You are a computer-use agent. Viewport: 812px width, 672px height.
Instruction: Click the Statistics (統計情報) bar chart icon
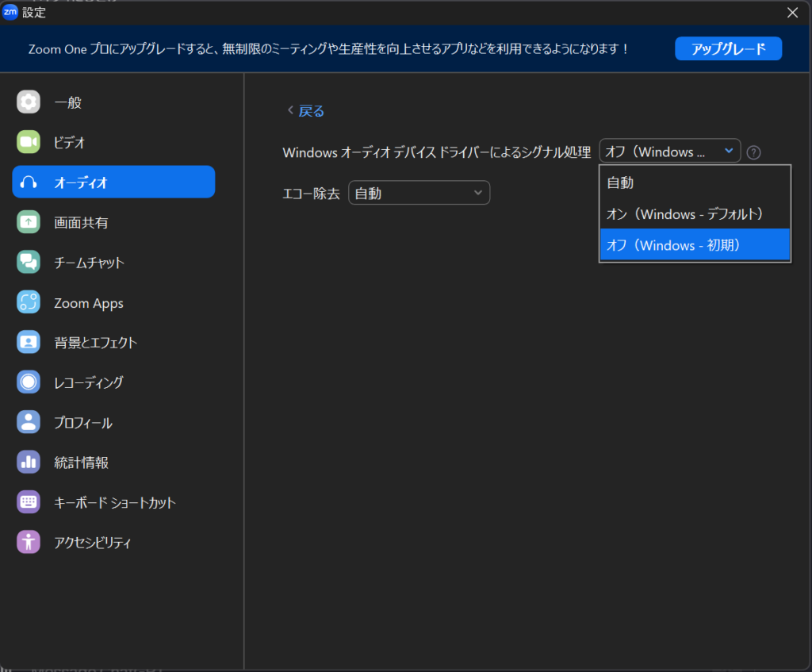coord(29,463)
